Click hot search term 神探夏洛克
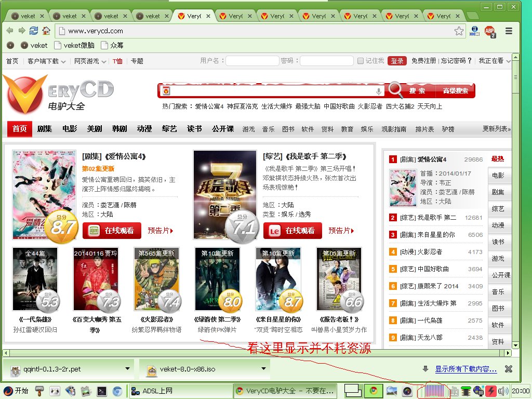Image resolution: width=532 pixels, height=399 pixels. pos(242,106)
